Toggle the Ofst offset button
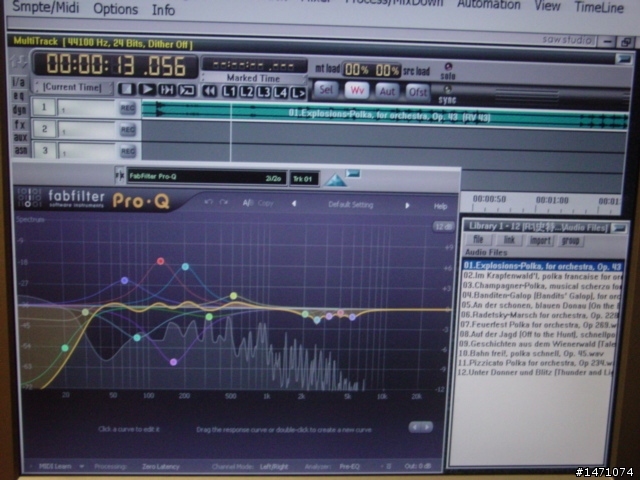 [418, 92]
